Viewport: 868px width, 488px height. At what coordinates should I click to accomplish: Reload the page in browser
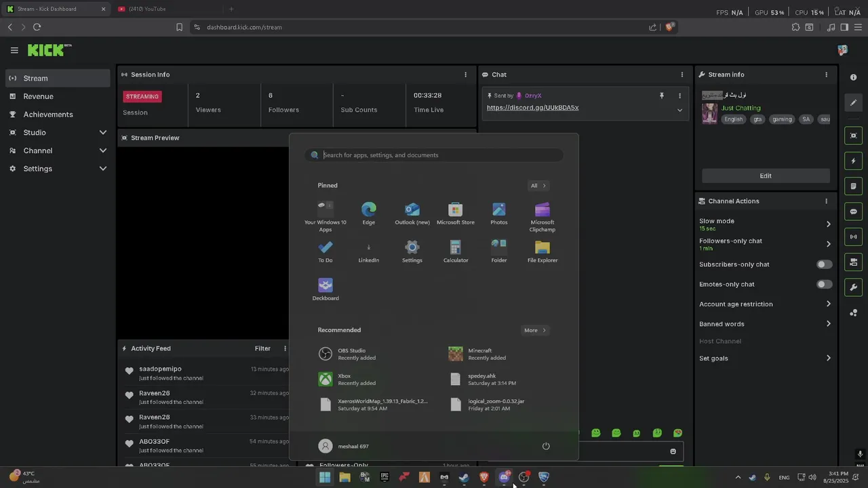(x=37, y=27)
